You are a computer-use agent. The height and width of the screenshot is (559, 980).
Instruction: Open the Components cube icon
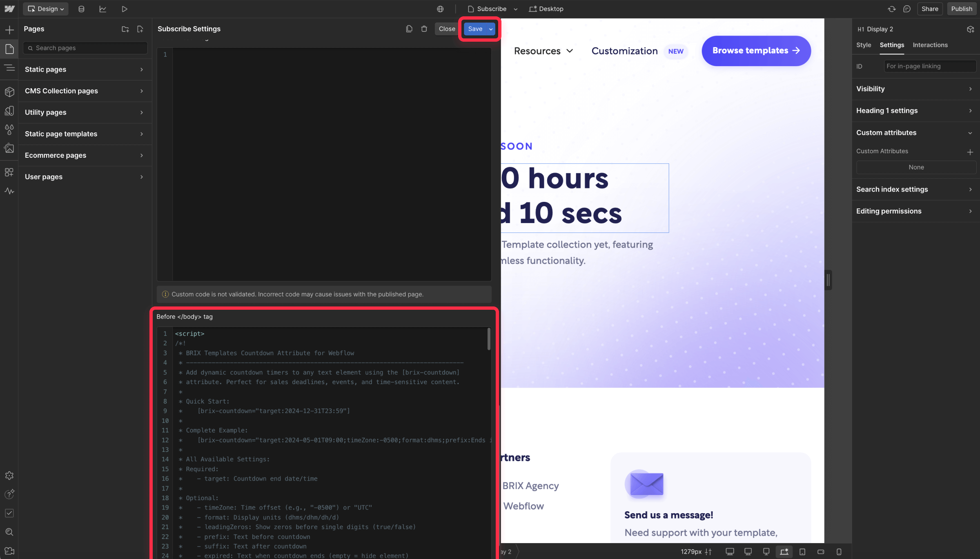(9, 92)
